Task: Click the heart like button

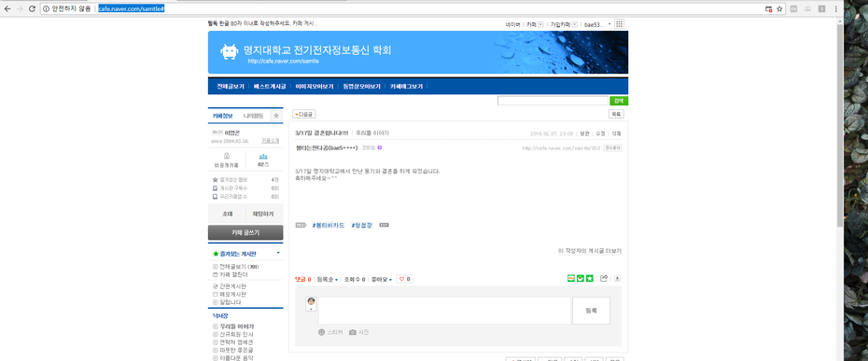Action: (405, 279)
